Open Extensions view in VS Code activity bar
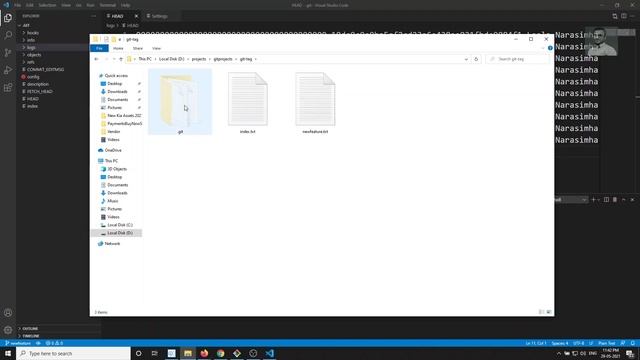 point(8,88)
